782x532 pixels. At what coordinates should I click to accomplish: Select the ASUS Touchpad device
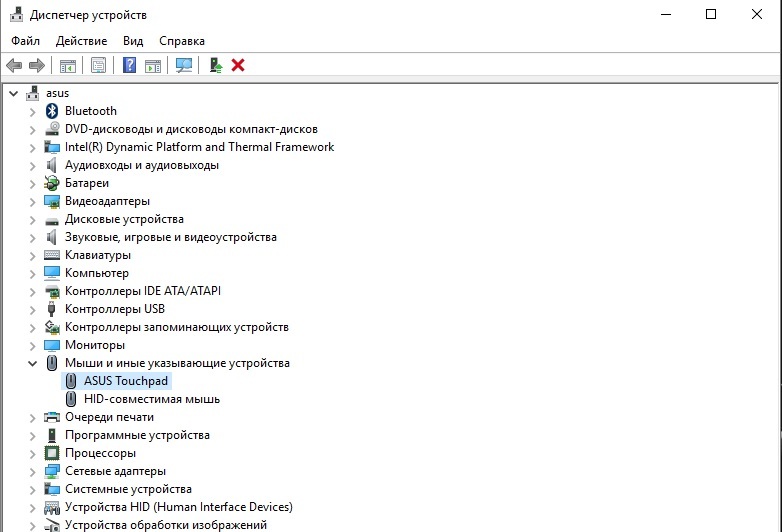point(127,381)
